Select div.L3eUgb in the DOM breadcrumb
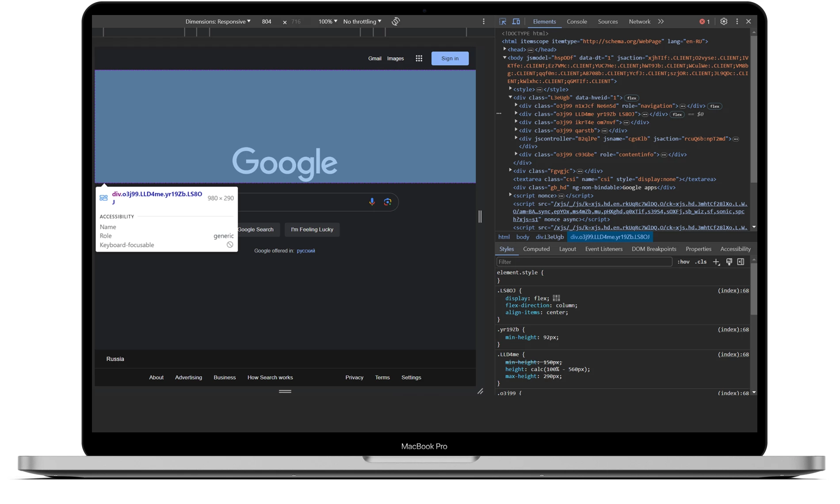The image size is (840, 504). pyautogui.click(x=550, y=237)
